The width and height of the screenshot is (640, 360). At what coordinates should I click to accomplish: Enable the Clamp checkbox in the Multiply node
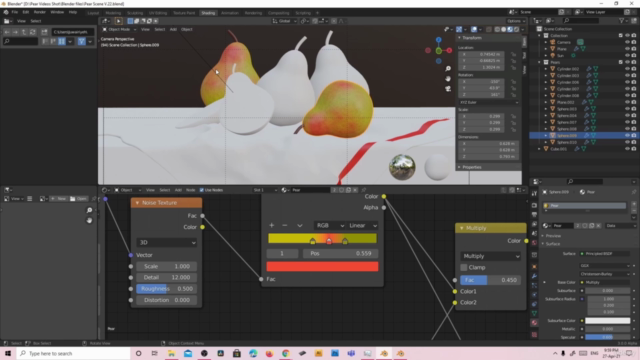[x=464, y=267]
